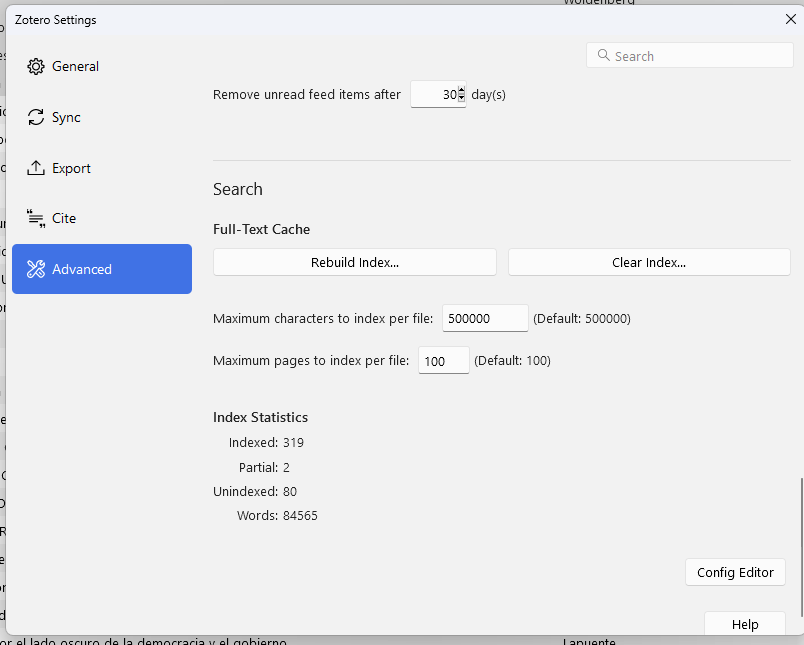Open the Config Editor
This screenshot has width=804, height=645.
tap(735, 572)
